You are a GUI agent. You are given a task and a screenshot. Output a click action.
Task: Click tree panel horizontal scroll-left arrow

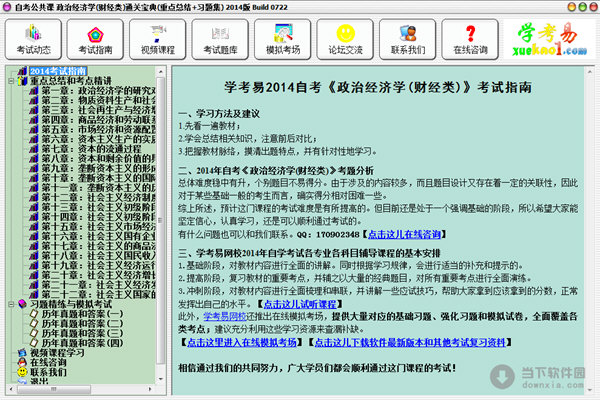(10, 389)
